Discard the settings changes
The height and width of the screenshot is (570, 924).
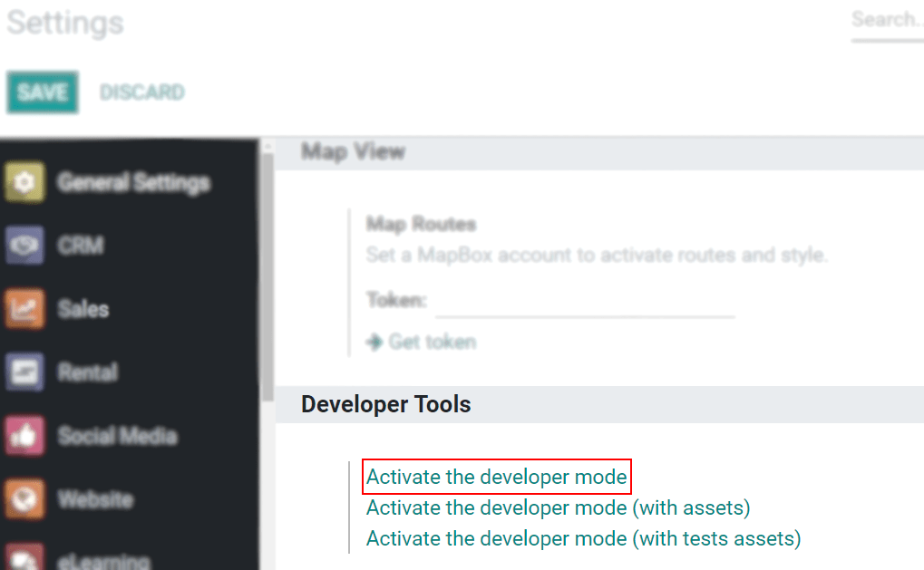142,92
